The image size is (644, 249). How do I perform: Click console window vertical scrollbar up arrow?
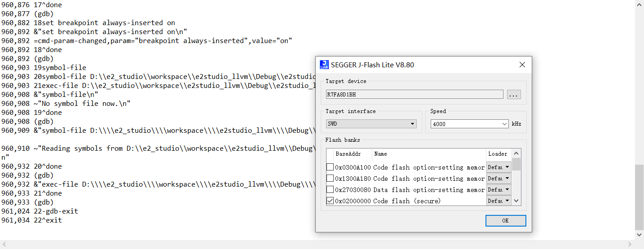pyautogui.click(x=640, y=4)
